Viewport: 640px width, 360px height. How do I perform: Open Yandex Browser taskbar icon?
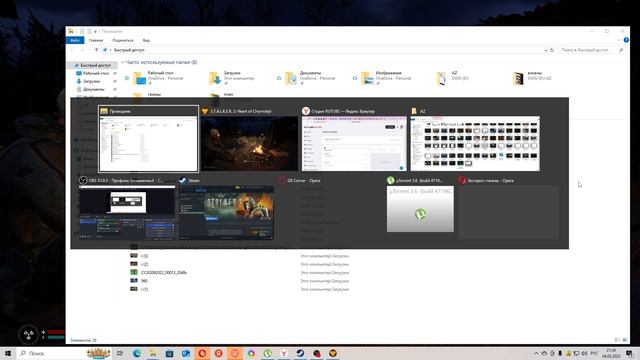tap(284, 353)
